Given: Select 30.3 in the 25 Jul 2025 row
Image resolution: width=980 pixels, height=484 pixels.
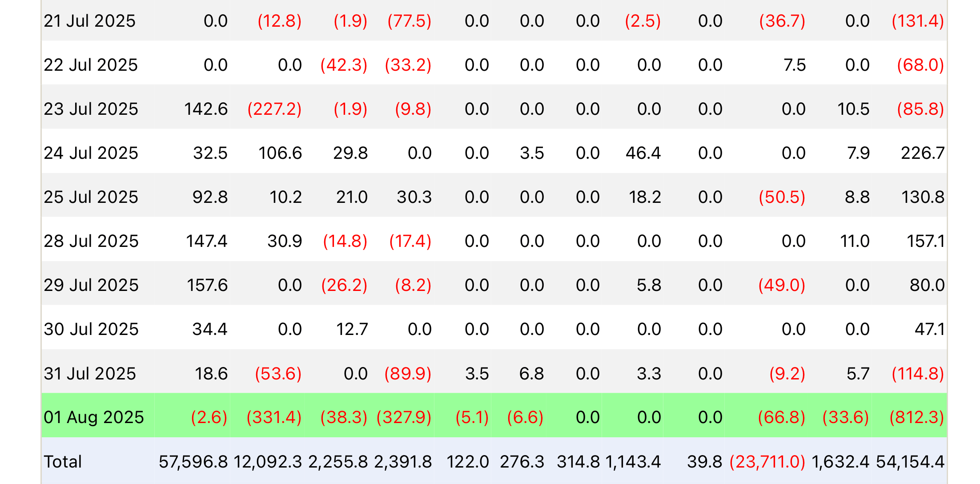Looking at the screenshot, I should coord(414,197).
